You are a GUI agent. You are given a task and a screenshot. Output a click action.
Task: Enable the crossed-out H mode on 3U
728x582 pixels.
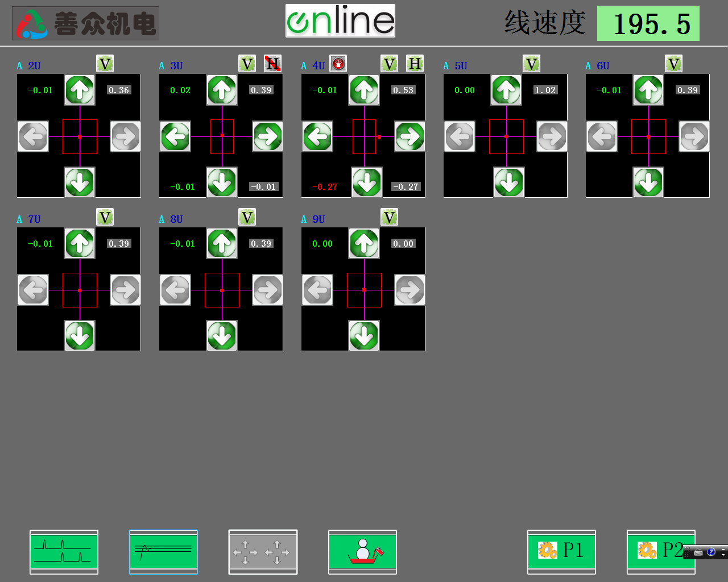coord(272,64)
